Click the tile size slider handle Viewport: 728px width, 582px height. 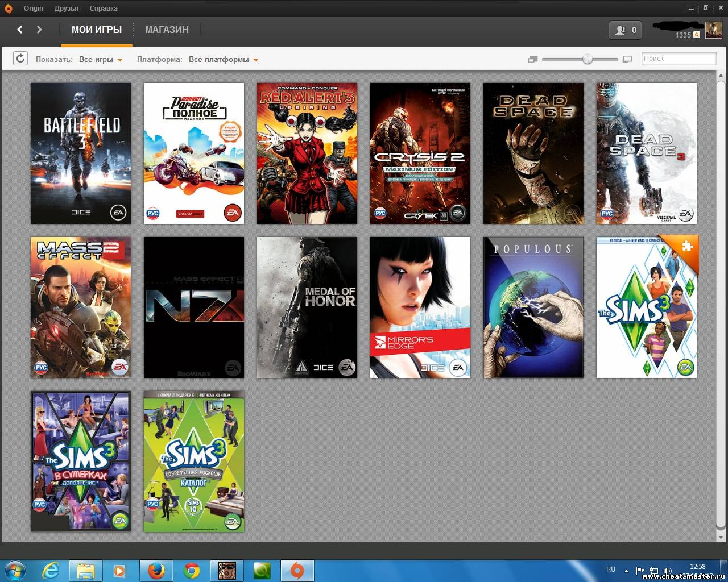(x=588, y=59)
